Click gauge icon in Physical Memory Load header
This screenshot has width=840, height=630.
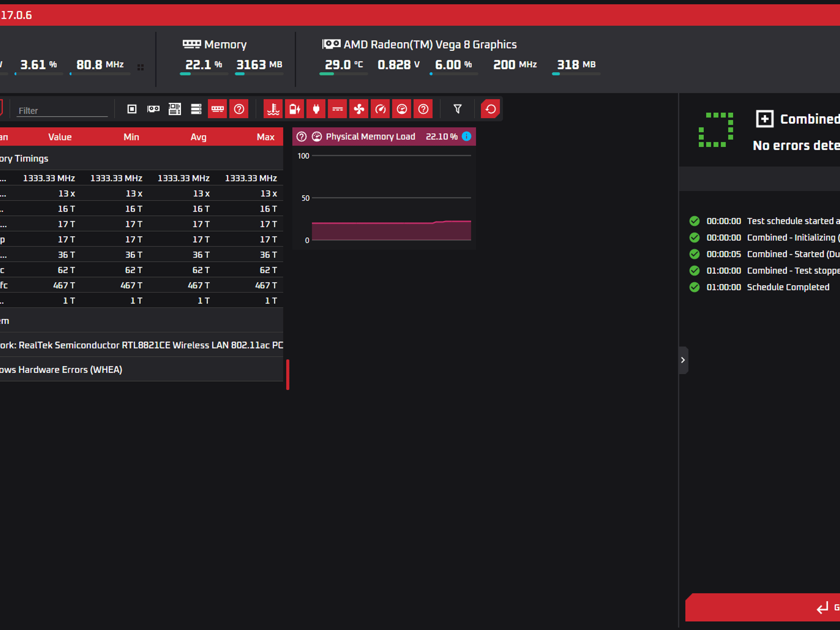pyautogui.click(x=317, y=137)
